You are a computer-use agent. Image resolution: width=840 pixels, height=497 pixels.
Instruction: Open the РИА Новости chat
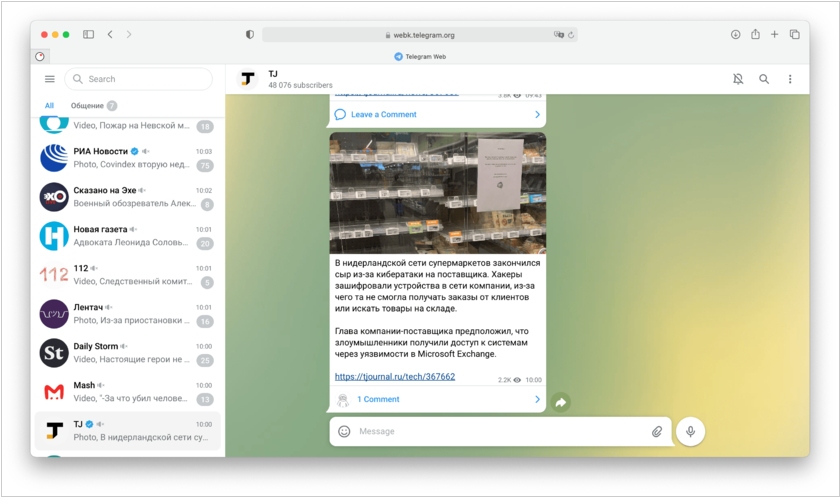coord(128,158)
